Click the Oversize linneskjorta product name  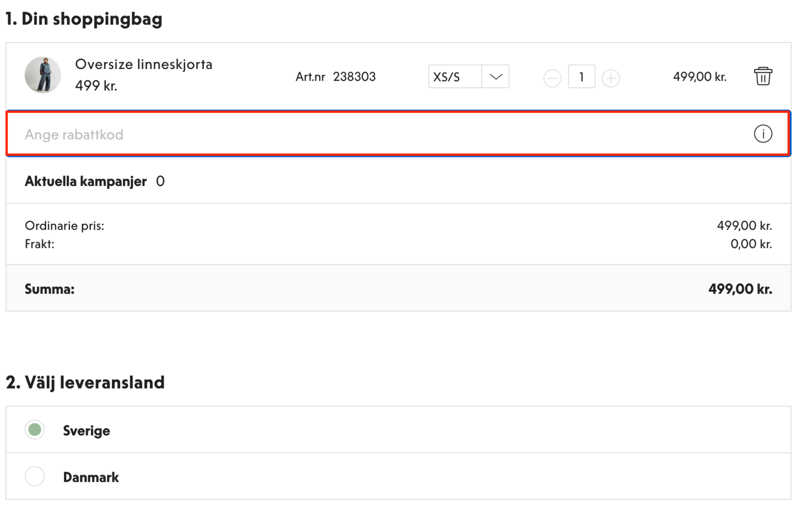(x=144, y=64)
